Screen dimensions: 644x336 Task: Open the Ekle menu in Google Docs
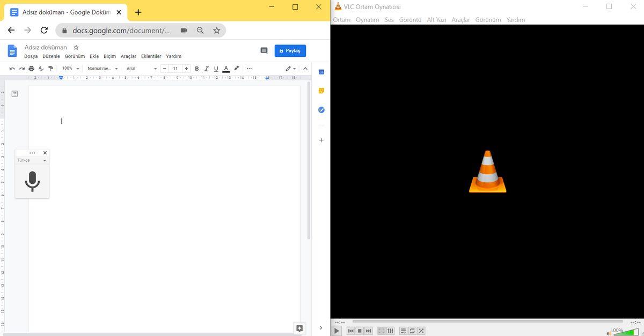point(94,56)
